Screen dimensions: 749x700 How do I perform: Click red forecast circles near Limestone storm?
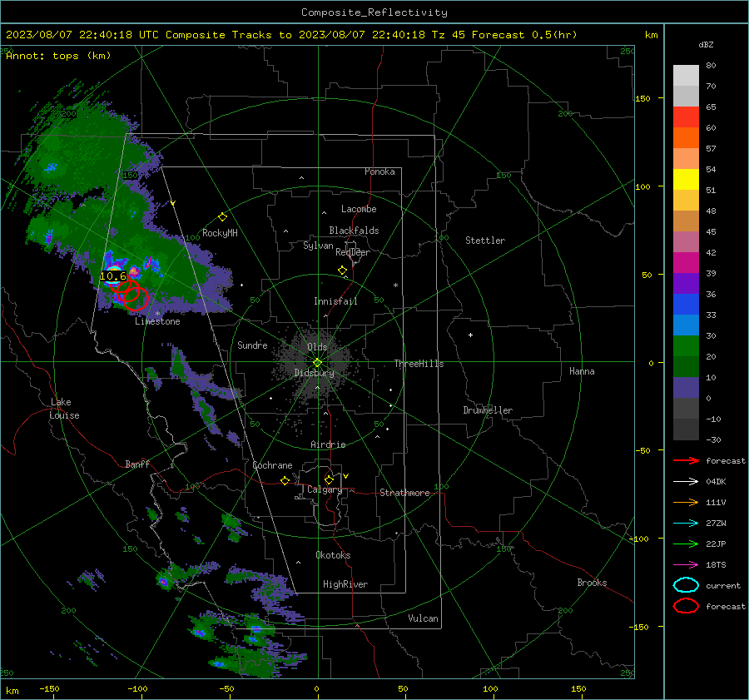coord(130,293)
